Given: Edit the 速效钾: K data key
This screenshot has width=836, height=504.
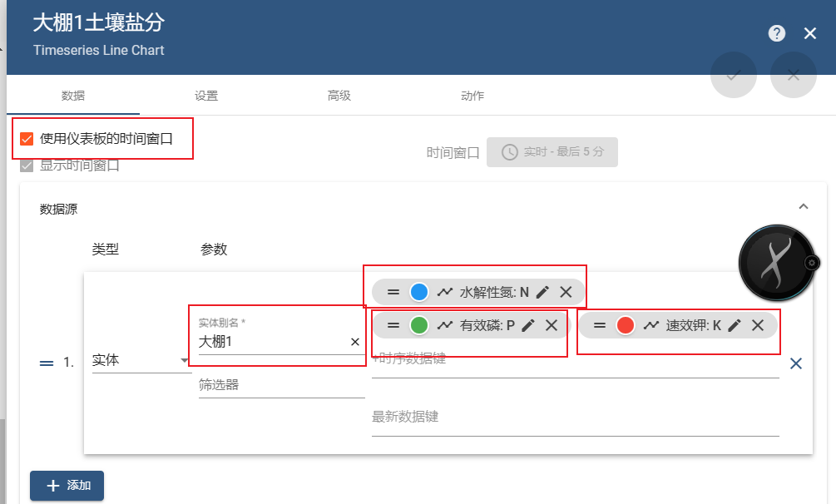Looking at the screenshot, I should click(x=735, y=325).
